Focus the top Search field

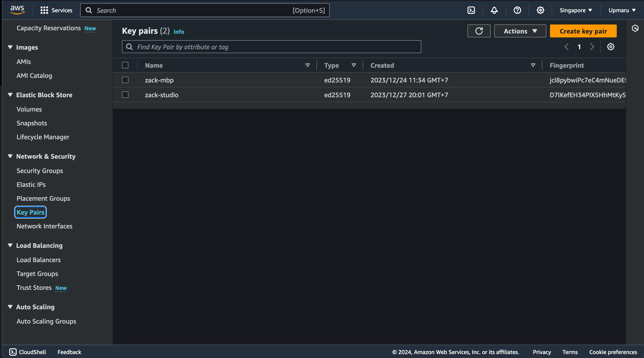pos(205,10)
